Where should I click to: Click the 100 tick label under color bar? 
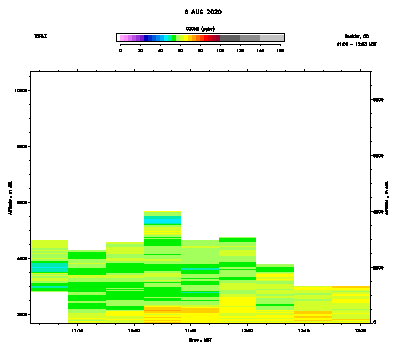point(220,50)
